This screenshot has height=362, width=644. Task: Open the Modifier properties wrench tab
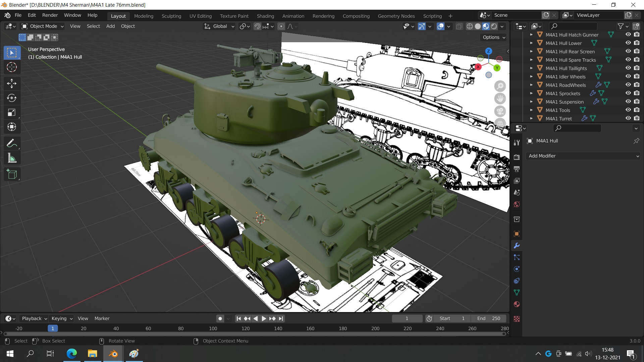pos(517,246)
